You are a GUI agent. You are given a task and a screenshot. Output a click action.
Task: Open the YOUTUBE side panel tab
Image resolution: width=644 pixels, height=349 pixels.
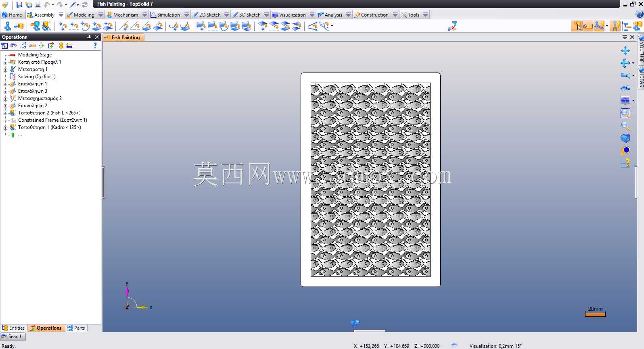click(641, 50)
